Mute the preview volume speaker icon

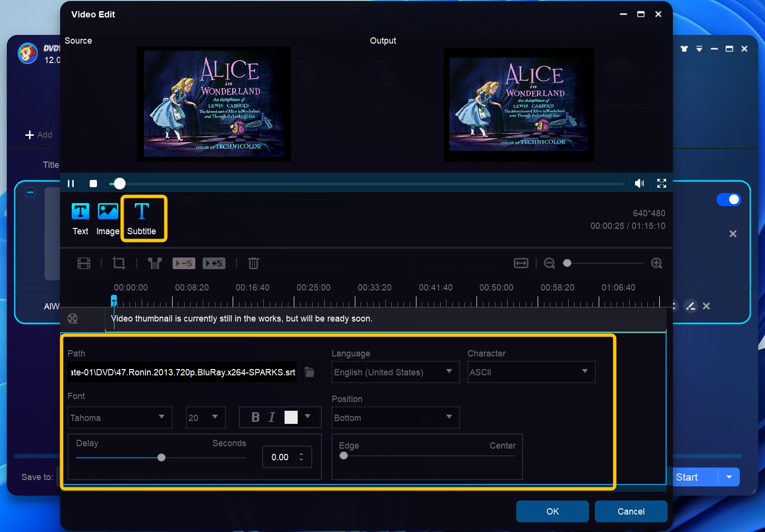pyautogui.click(x=639, y=183)
